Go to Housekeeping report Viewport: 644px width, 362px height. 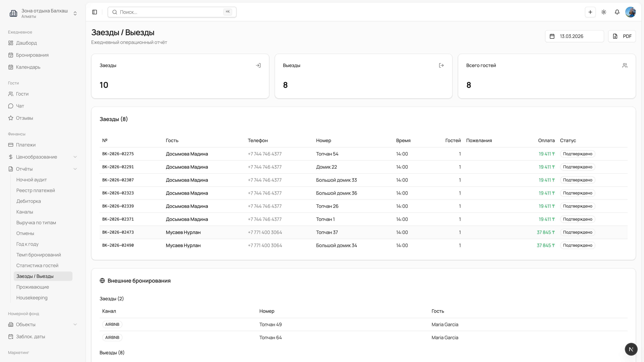tap(32, 297)
